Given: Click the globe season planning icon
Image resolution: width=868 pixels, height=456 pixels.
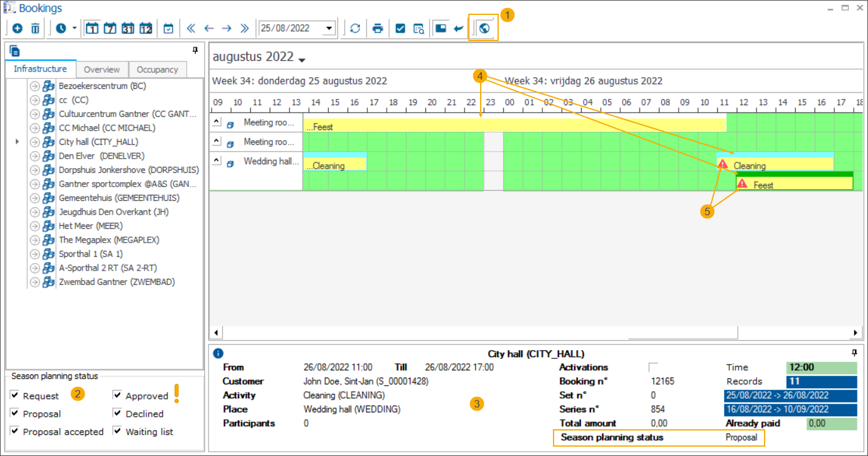Looking at the screenshot, I should tap(484, 28).
